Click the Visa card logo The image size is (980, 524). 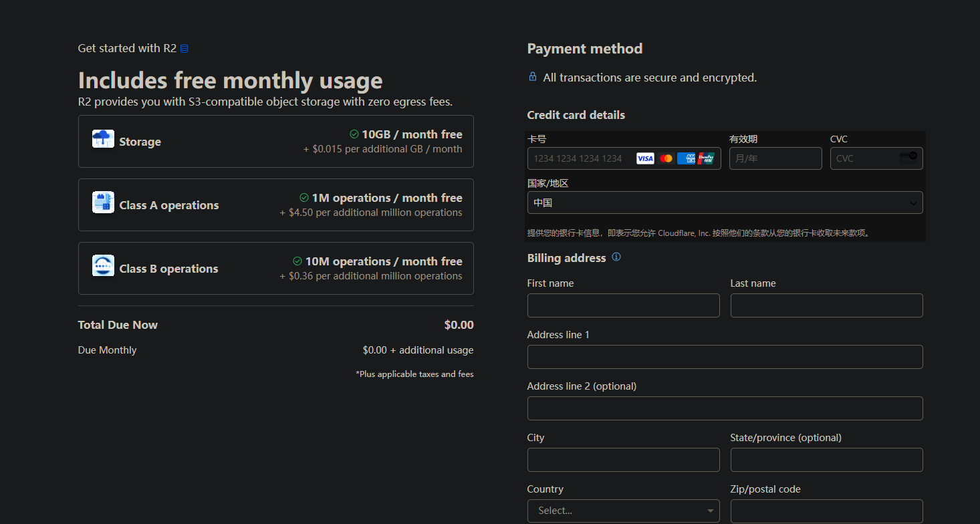click(x=645, y=158)
